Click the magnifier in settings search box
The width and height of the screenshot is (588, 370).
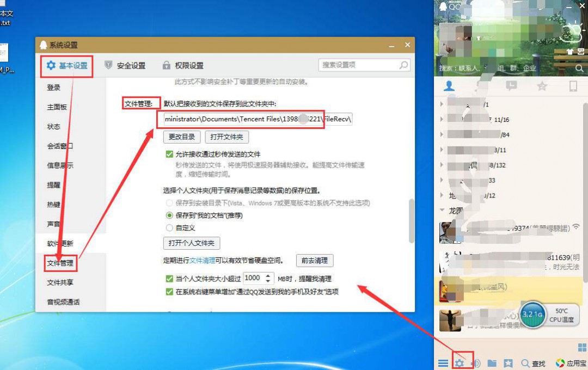[x=403, y=65]
